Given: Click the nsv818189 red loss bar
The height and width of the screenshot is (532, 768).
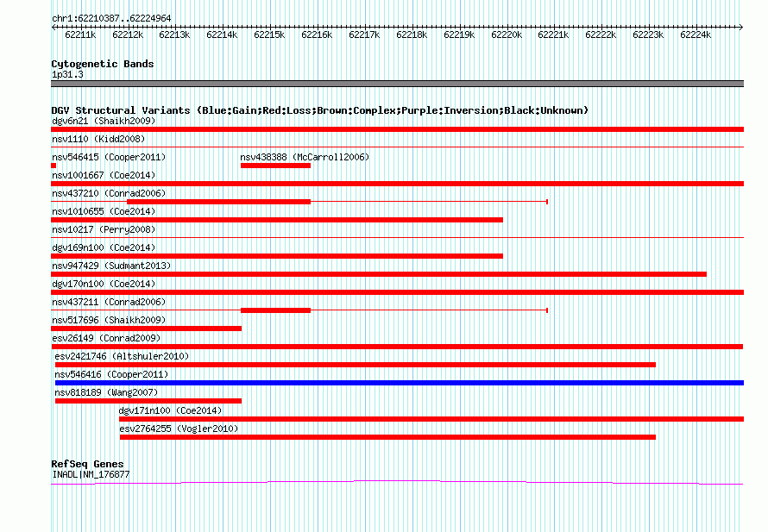Looking at the screenshot, I should click(x=148, y=401).
